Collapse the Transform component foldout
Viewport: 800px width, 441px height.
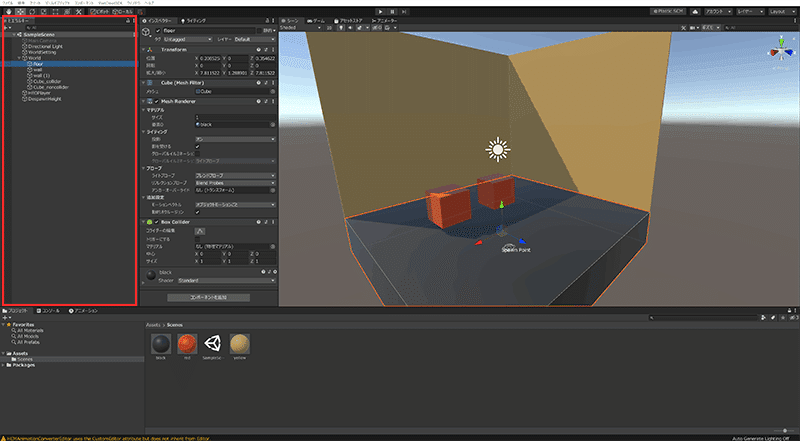(143, 50)
